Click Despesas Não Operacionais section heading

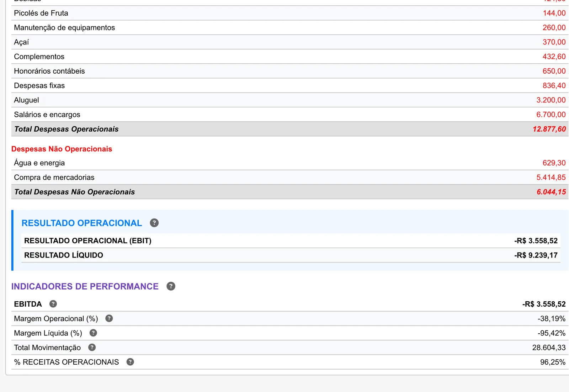[62, 149]
